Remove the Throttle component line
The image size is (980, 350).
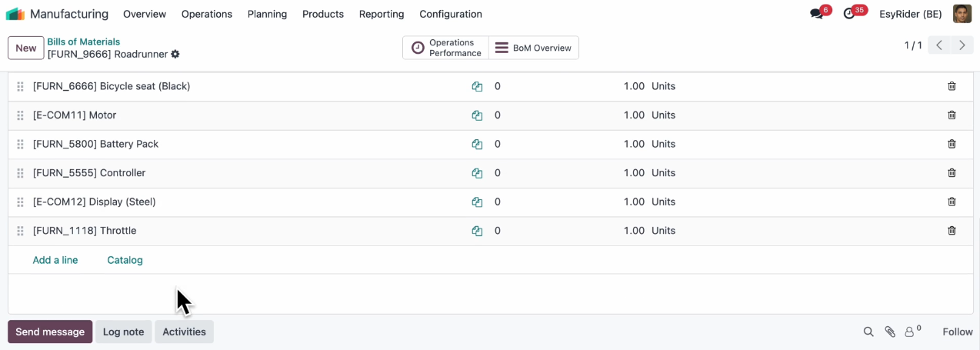pos(952,231)
